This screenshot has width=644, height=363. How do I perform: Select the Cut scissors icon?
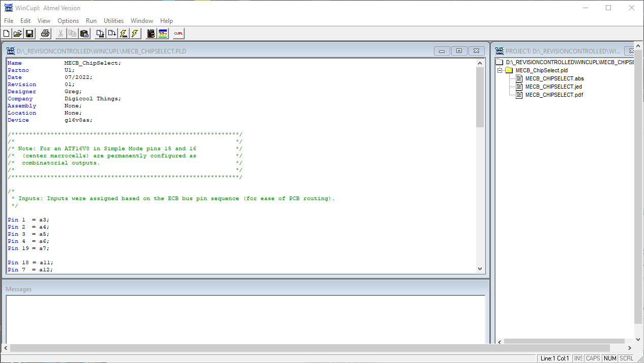[60, 33]
